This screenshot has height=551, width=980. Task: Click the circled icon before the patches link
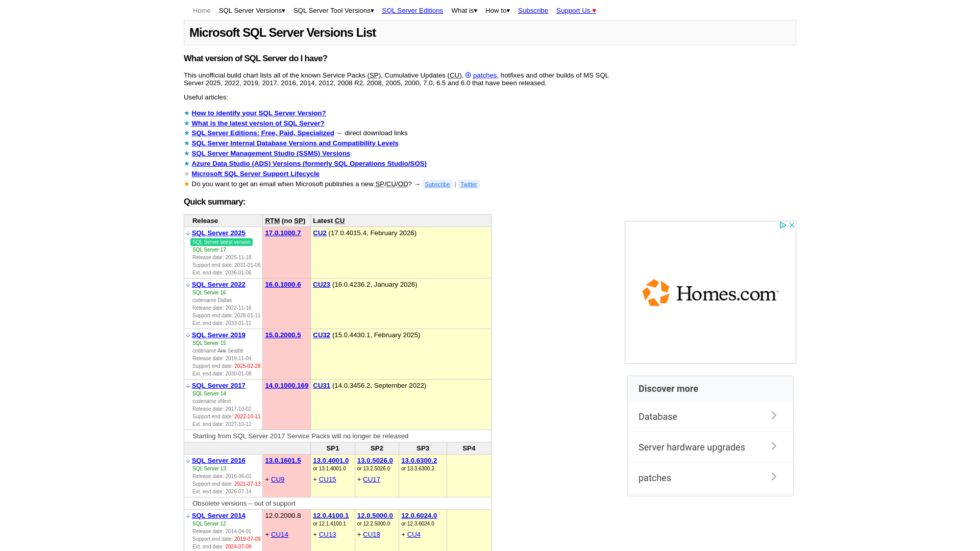pos(468,75)
